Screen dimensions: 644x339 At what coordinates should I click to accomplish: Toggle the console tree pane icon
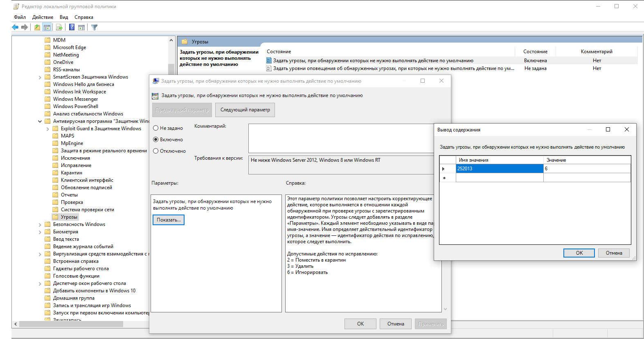coord(47,27)
